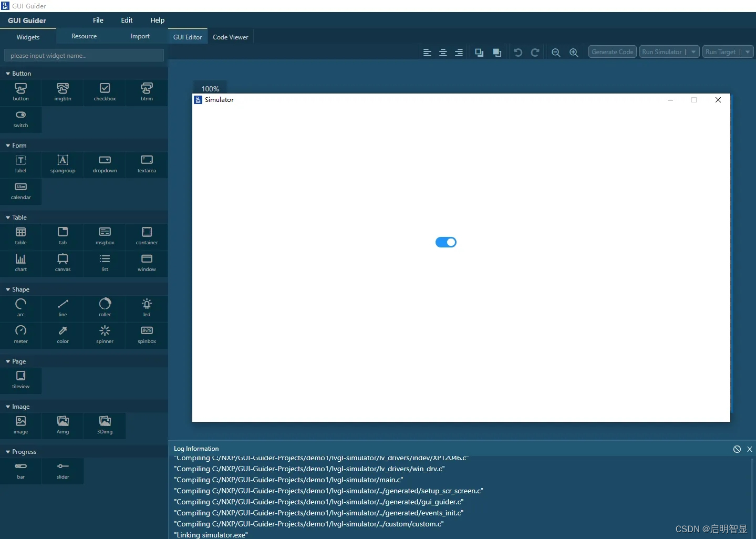Select the Aimg widget
The height and width of the screenshot is (539, 756).
(x=63, y=425)
